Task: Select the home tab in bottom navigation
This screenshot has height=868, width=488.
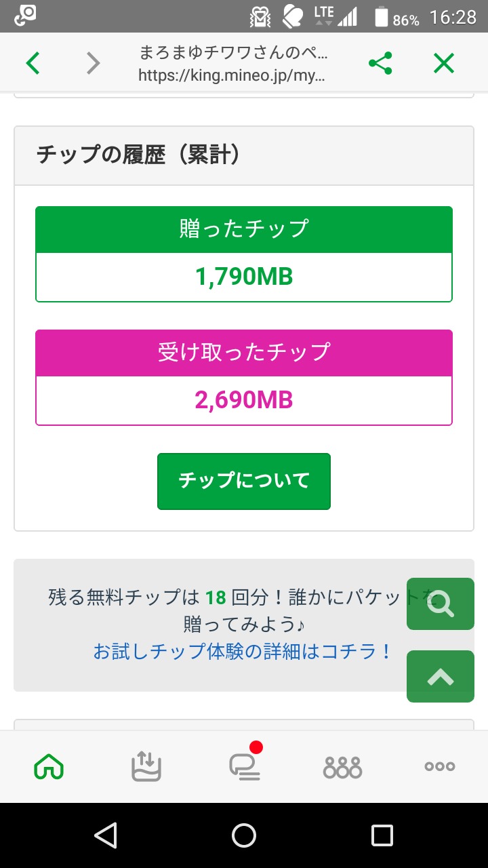Action: pos(49,767)
